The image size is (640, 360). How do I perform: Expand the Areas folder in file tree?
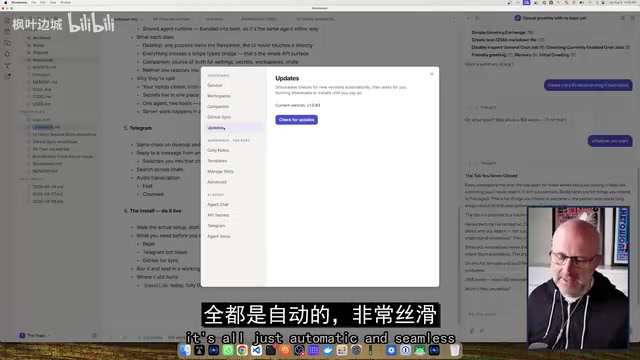pos(38,45)
